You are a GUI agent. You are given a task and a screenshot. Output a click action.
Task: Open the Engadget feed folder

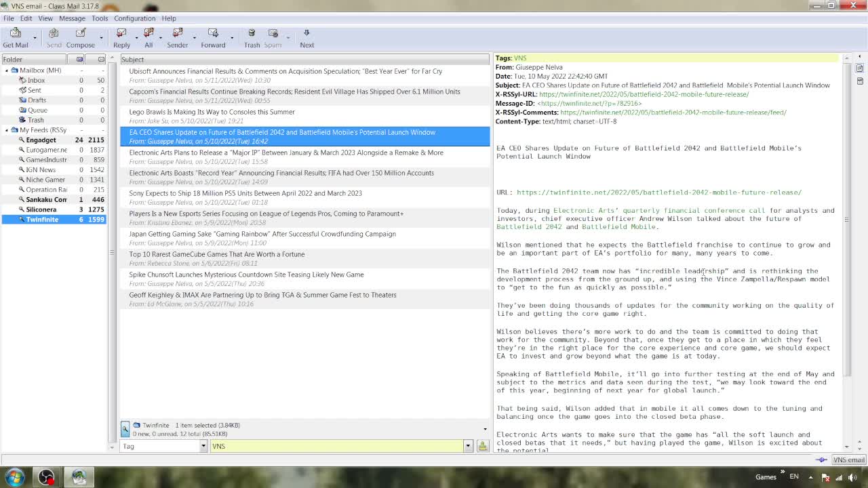click(41, 140)
